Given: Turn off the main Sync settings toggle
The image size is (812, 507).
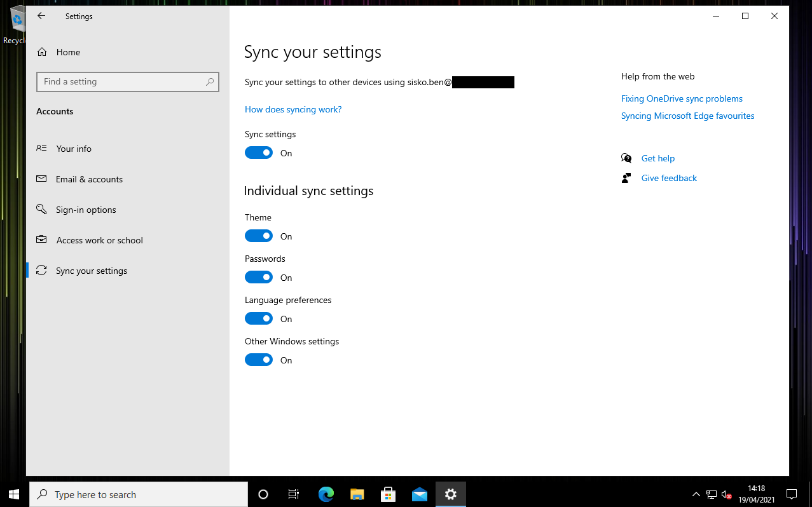Looking at the screenshot, I should 259,152.
